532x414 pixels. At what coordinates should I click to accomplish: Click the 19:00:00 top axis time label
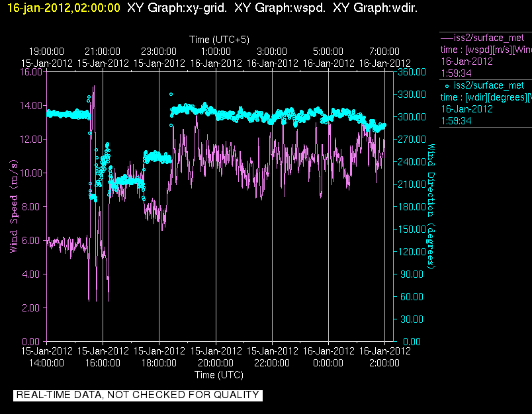46,52
